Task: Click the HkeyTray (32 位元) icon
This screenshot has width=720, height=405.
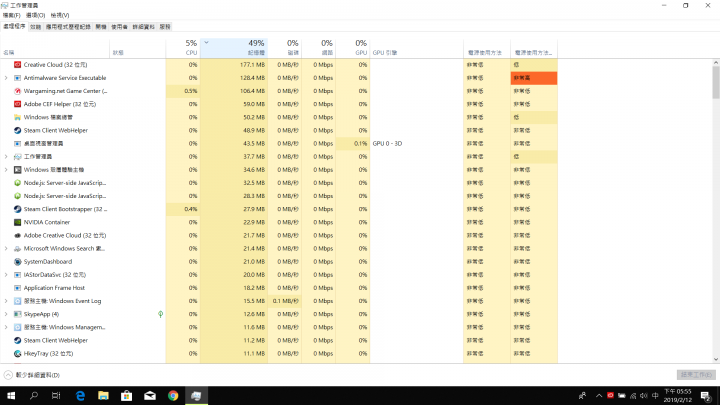Action: [x=17, y=354]
